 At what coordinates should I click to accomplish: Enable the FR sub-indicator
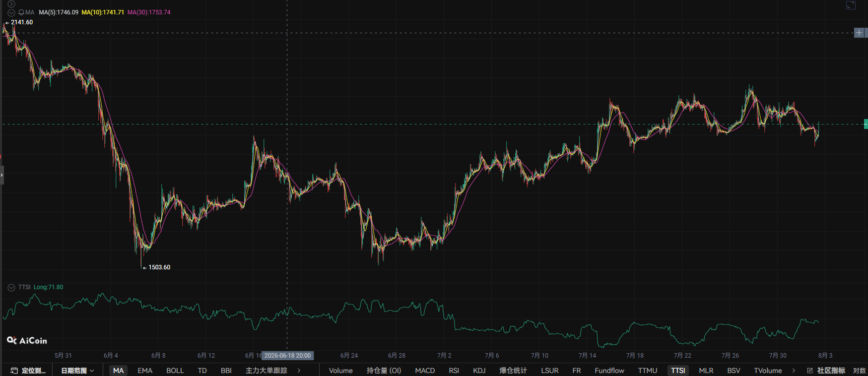click(577, 371)
